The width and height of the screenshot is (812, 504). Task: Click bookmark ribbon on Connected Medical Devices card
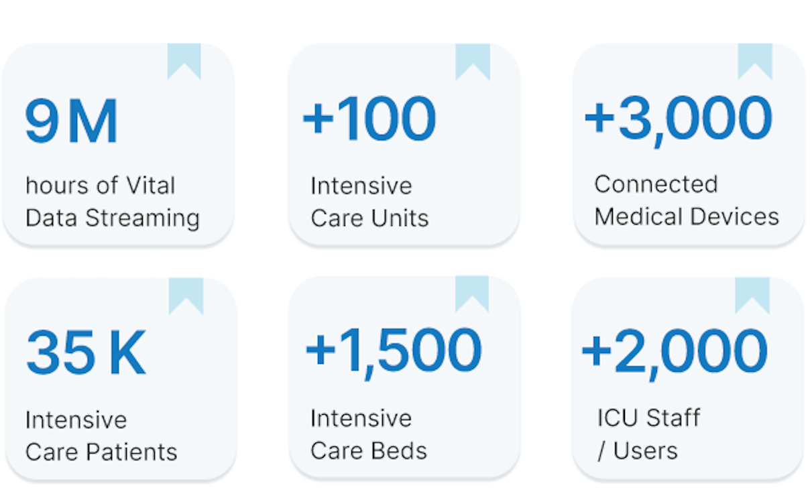click(755, 62)
